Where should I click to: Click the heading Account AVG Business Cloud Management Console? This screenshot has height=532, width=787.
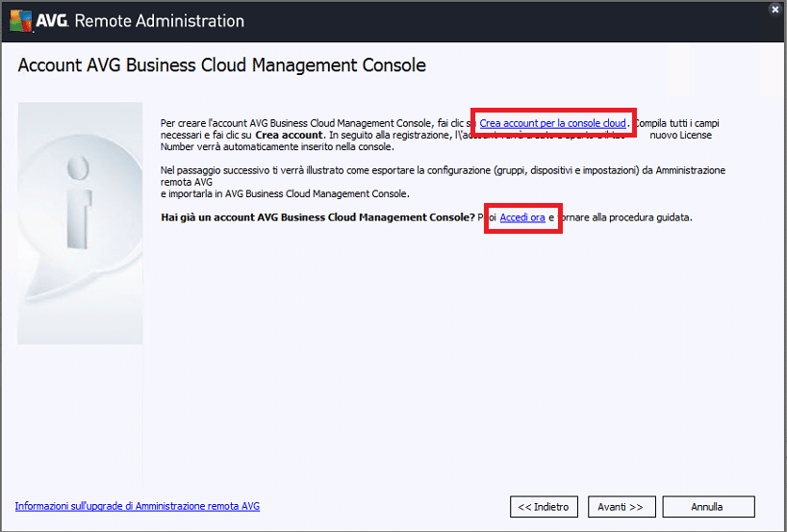coord(222,65)
